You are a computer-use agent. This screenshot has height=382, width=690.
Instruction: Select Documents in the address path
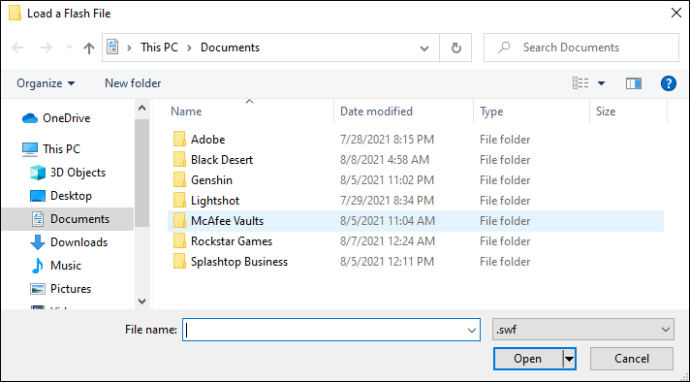pos(230,48)
